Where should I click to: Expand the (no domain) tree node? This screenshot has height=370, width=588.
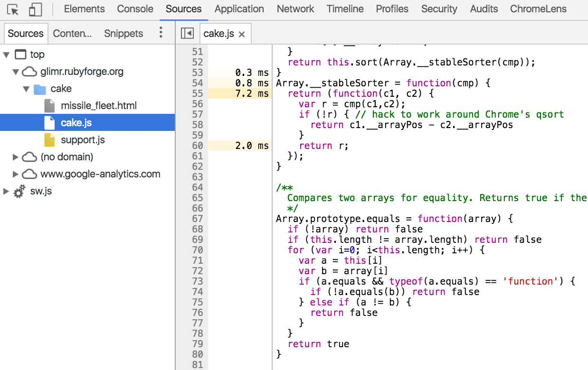point(15,157)
